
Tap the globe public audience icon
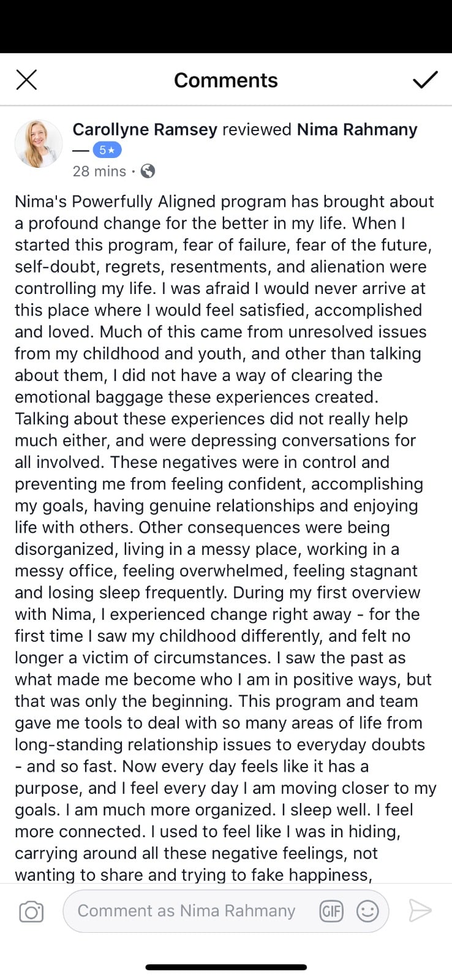point(148,171)
